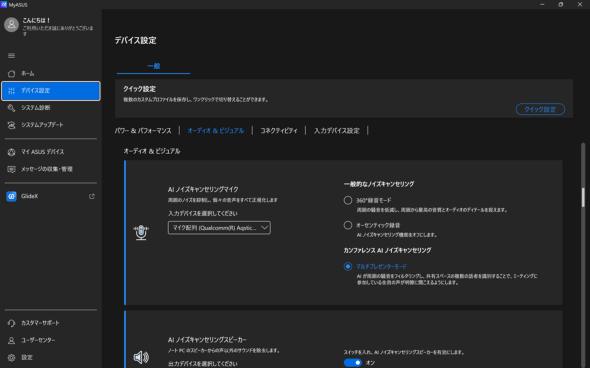Click the カスタマーサポート headset icon

(x=11, y=323)
